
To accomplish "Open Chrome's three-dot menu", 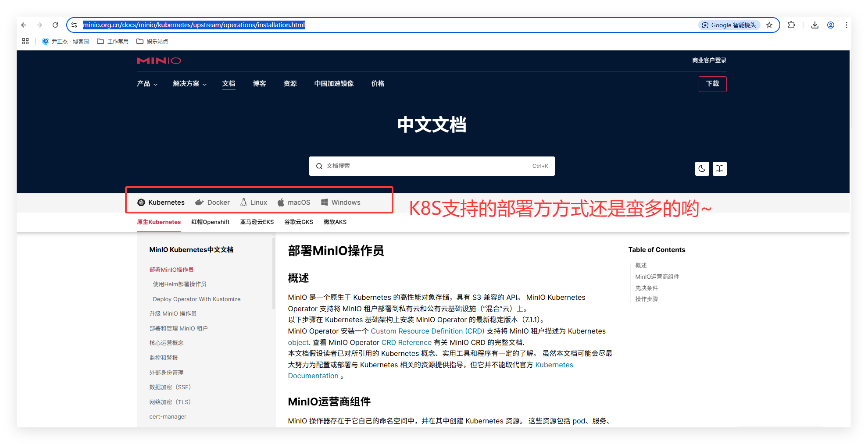I will pyautogui.click(x=847, y=25).
